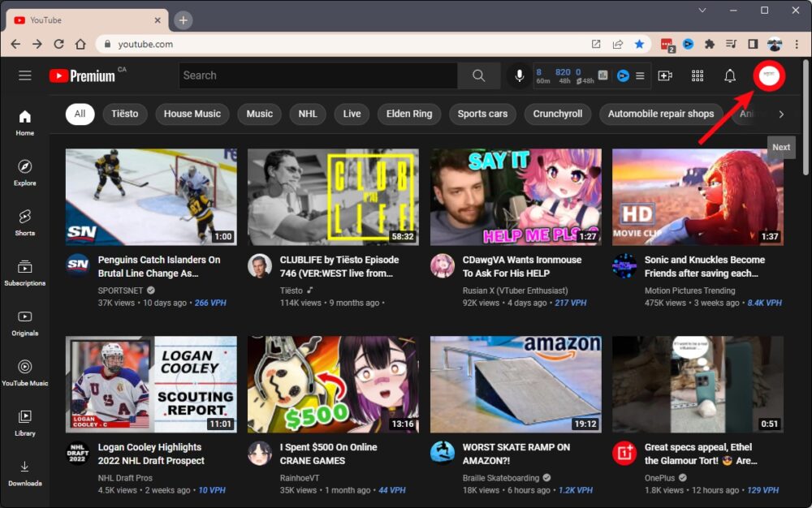The width and height of the screenshot is (812, 508).
Task: Switch to the YouTube browser tab
Action: (85, 20)
